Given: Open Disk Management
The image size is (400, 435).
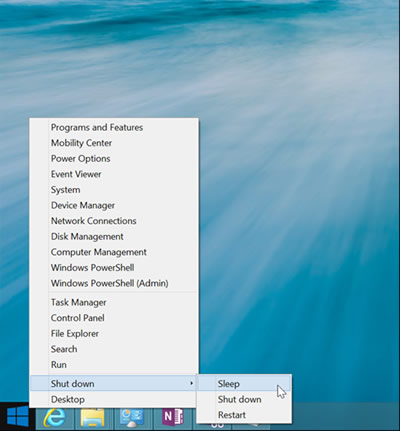Looking at the screenshot, I should coord(114,237).
